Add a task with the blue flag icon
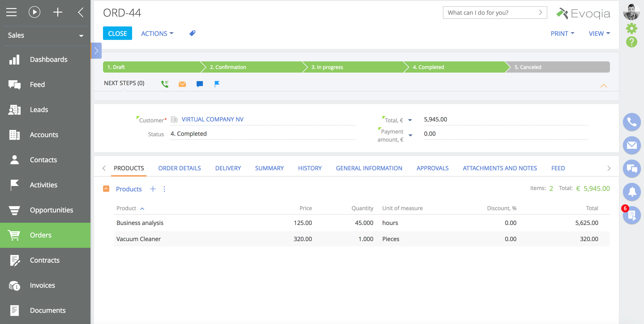Screen dimensions: 644x324 [217, 84]
